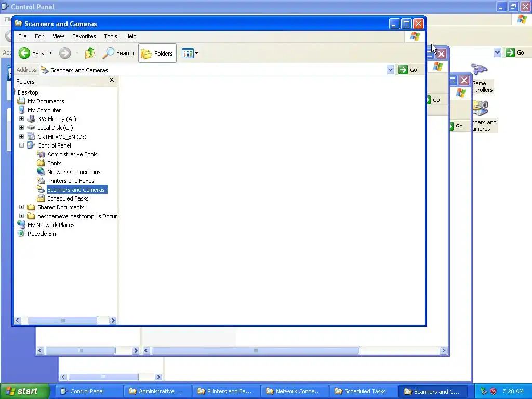This screenshot has height=399, width=532.
Task: Click Scanners and Cameras icon in Control Panel window
Action: (481, 108)
